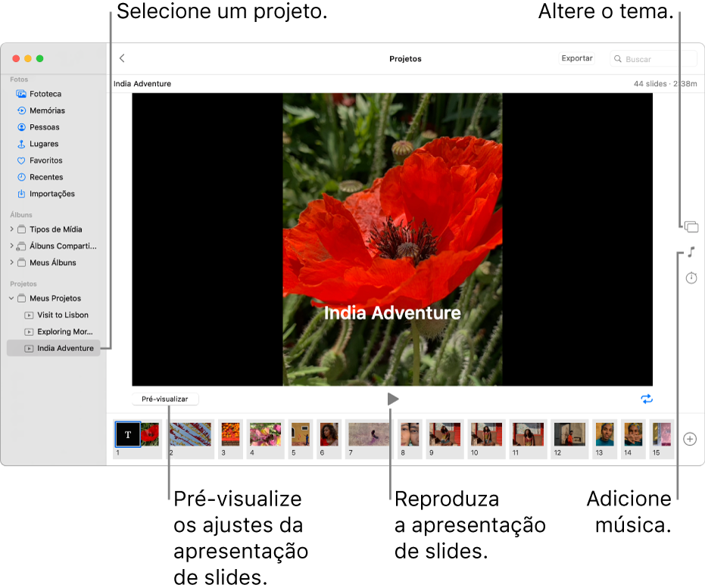The height and width of the screenshot is (588, 705).
Task: Click the back arrow above the sidebar
Action: click(x=123, y=58)
